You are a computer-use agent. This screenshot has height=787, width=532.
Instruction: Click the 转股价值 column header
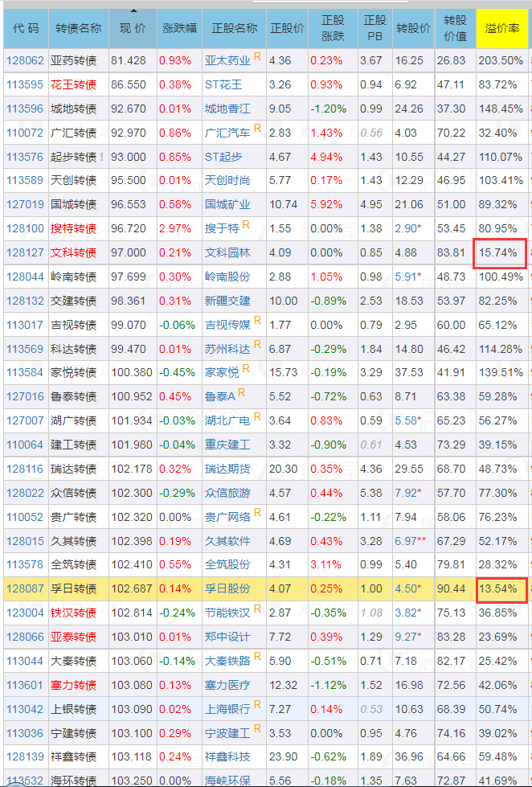click(455, 28)
